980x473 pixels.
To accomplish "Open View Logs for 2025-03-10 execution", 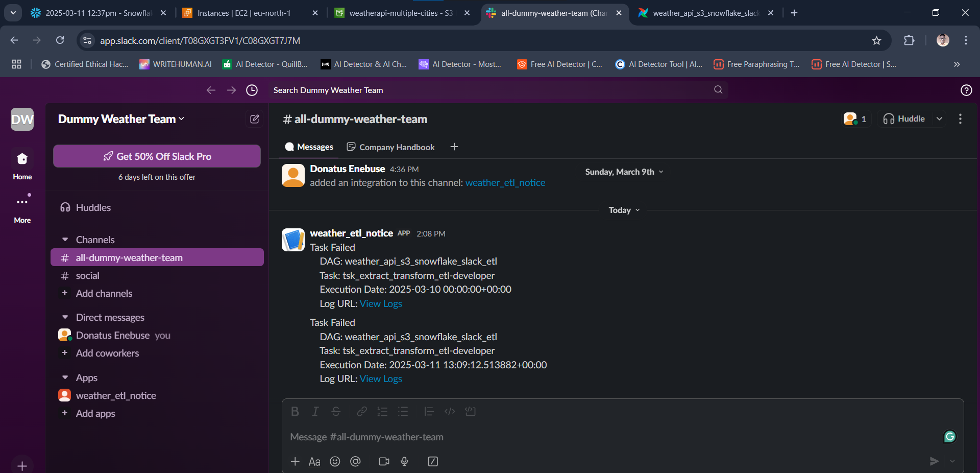I will 381,304.
